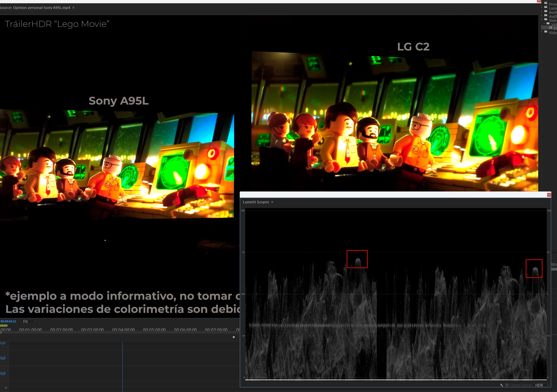Click the ruler at 00:06:00:00
557x392 pixels.
click(x=185, y=330)
